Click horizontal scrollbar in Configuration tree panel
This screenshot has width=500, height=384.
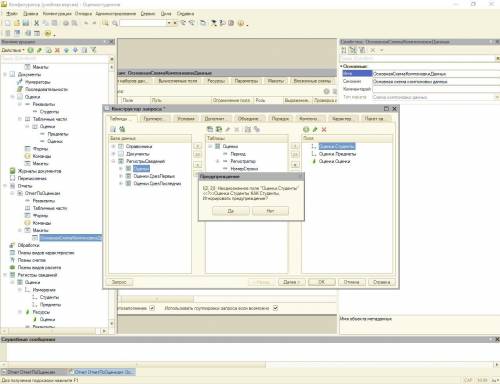pyautogui.click(x=53, y=331)
